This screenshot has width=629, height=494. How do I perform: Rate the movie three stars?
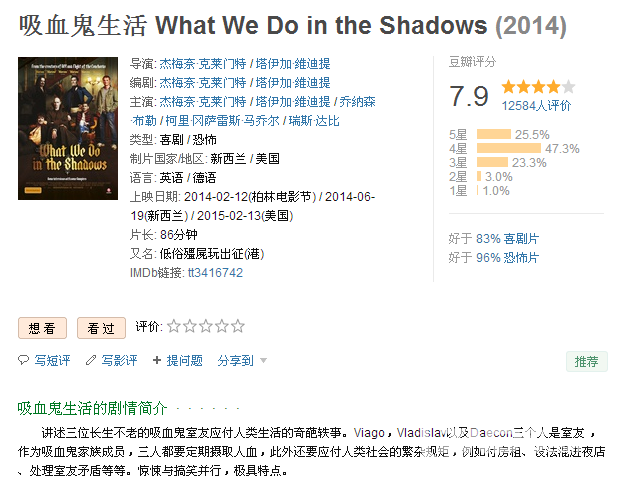point(205,326)
